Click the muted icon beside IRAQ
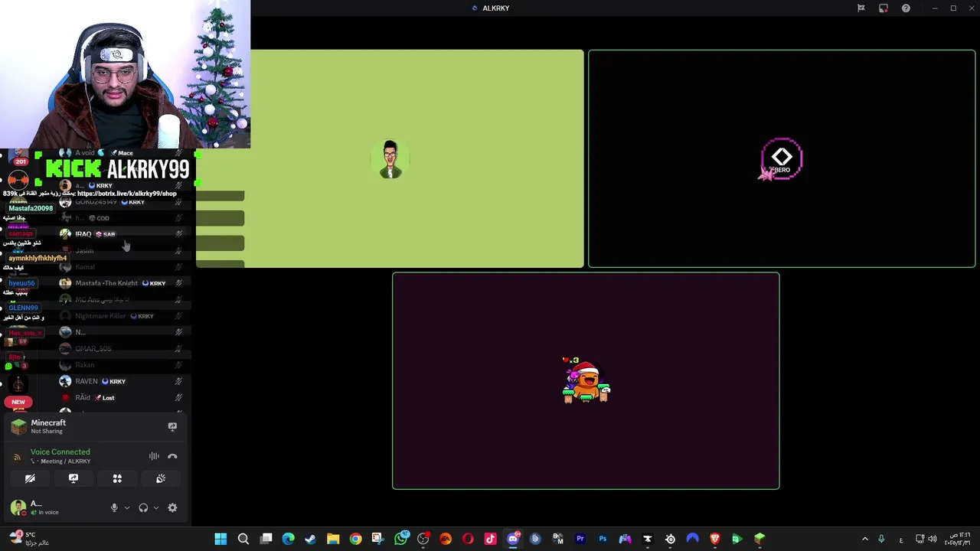The image size is (980, 551). [178, 234]
